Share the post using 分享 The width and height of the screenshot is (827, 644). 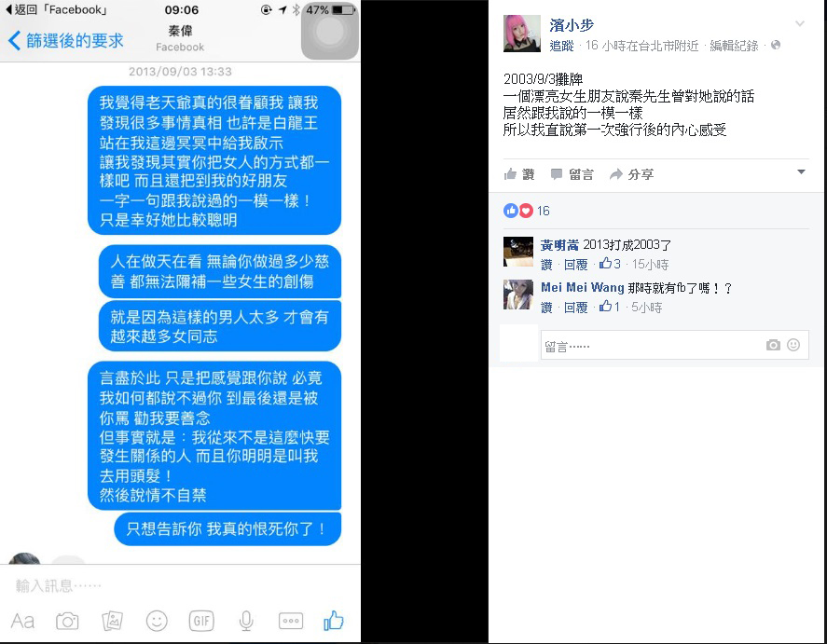(x=632, y=174)
